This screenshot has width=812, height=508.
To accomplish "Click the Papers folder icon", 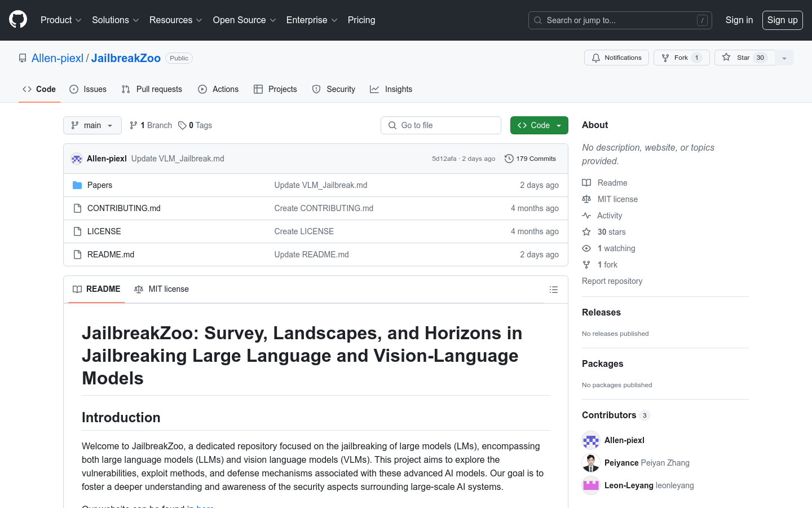I will pyautogui.click(x=77, y=185).
